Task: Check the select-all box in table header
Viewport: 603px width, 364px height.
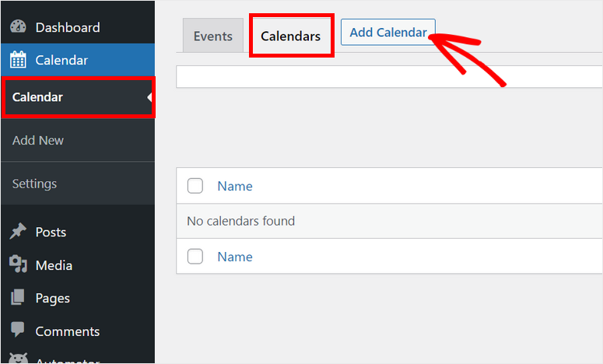Action: click(195, 186)
